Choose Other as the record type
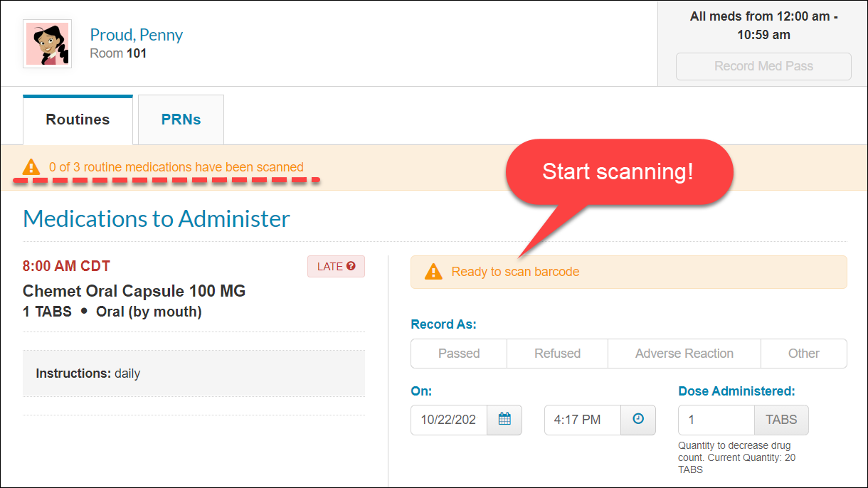868x488 pixels. 803,354
